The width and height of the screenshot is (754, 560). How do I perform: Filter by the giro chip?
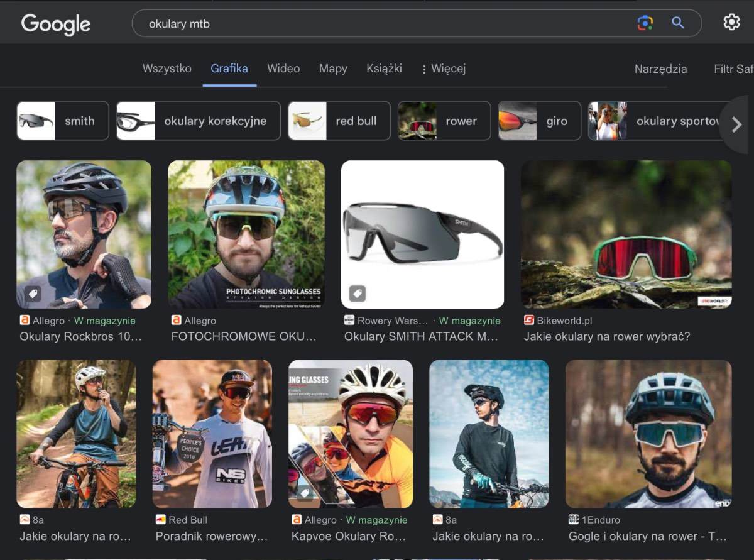tap(540, 121)
